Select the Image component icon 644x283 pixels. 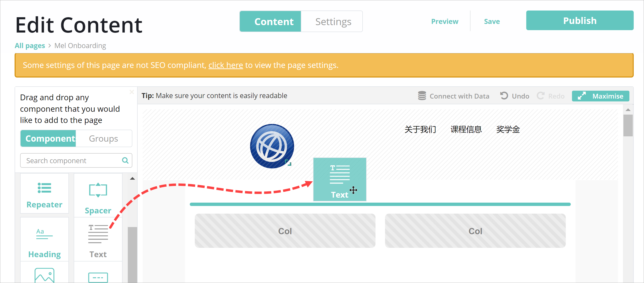coord(44,275)
